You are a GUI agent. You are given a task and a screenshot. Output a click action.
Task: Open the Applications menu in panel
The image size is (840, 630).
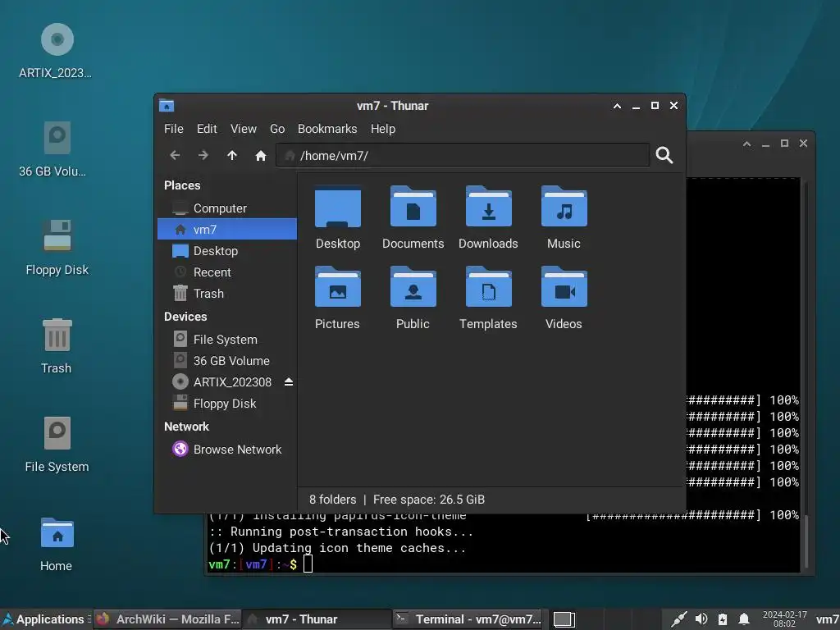45,619
